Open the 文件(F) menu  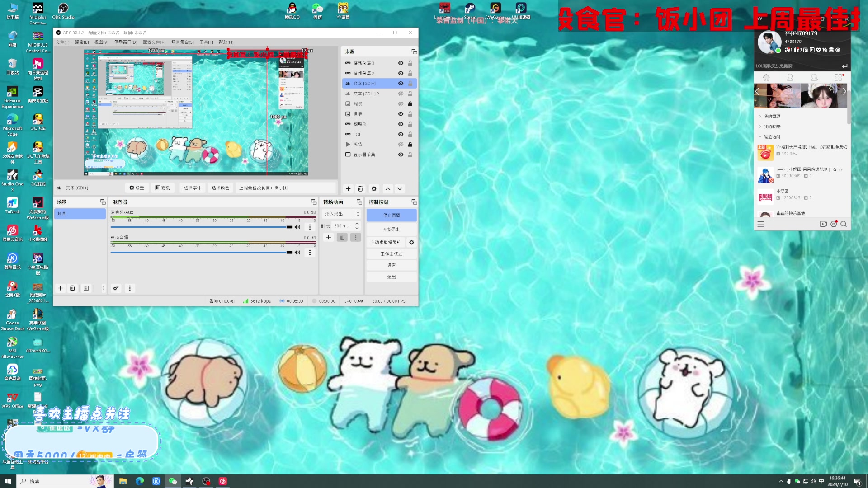(62, 42)
